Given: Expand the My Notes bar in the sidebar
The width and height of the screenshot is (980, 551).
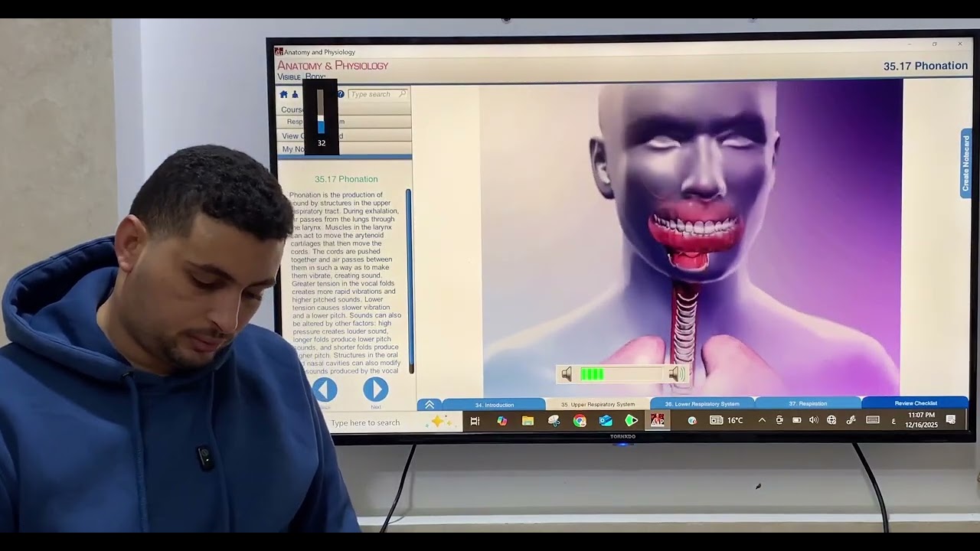Looking at the screenshot, I should (x=345, y=149).
